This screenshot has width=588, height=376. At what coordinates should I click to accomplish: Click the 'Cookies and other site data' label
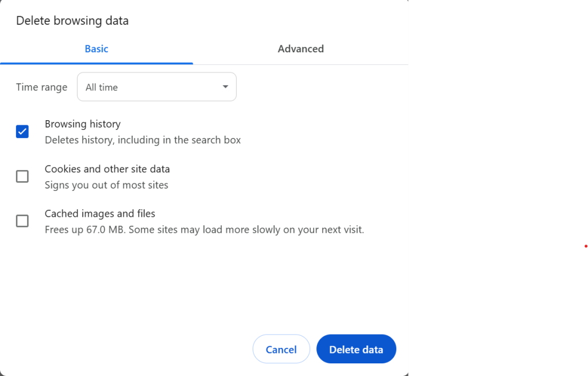(x=107, y=169)
